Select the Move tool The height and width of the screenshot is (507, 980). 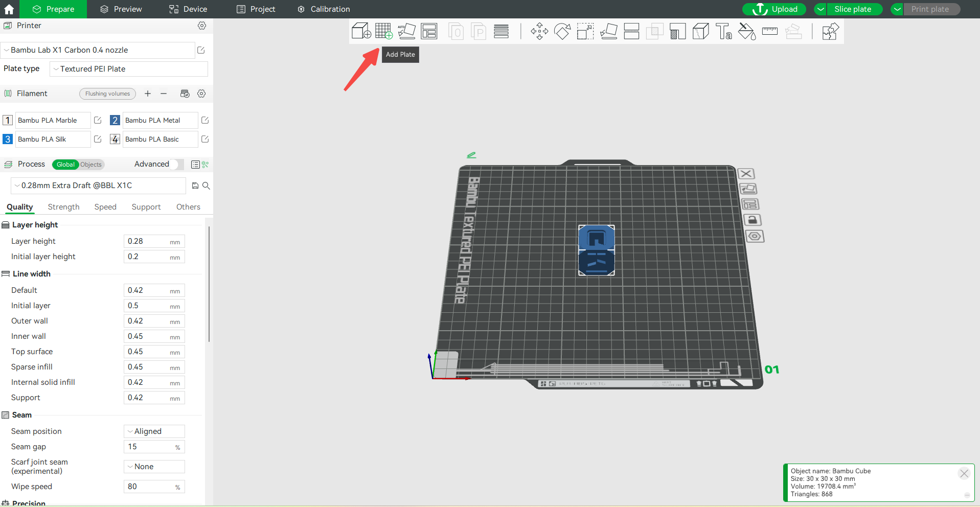point(539,31)
